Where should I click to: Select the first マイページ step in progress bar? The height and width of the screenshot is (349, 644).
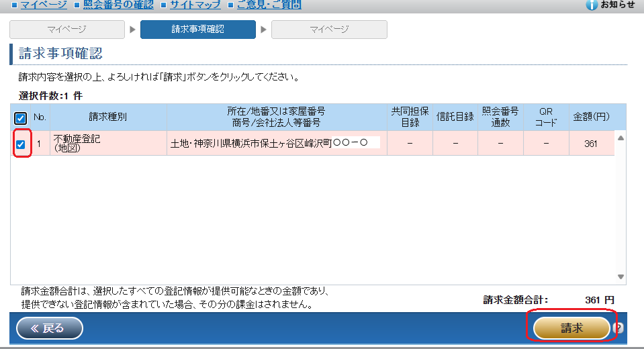click(x=66, y=30)
